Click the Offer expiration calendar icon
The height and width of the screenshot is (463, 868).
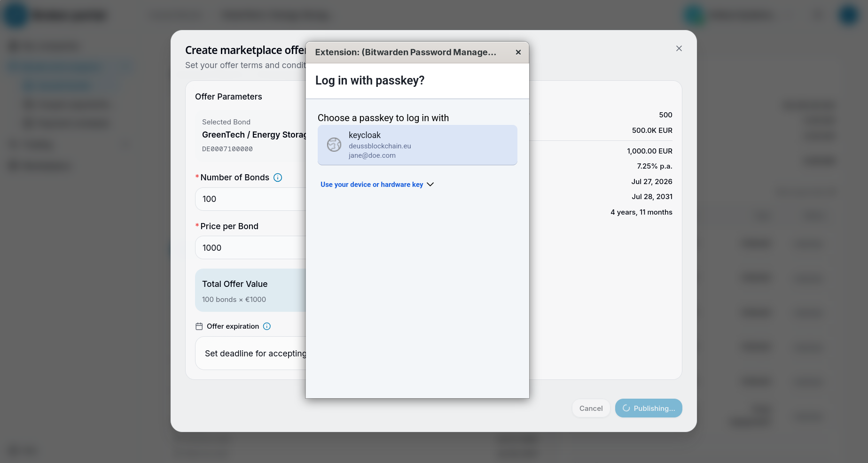pos(199,326)
